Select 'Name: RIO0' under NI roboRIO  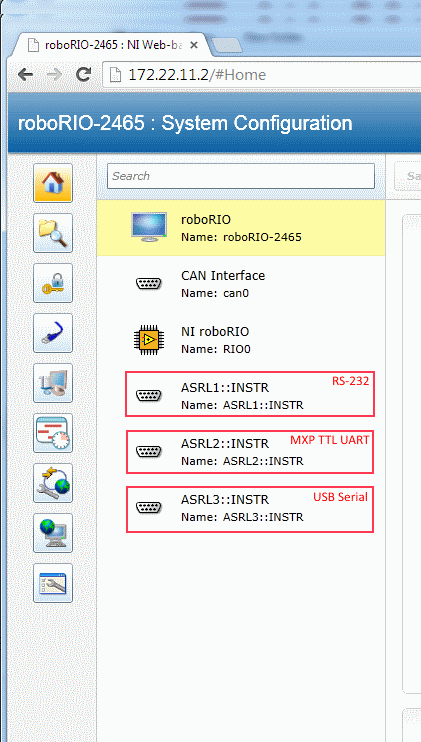pos(216,349)
